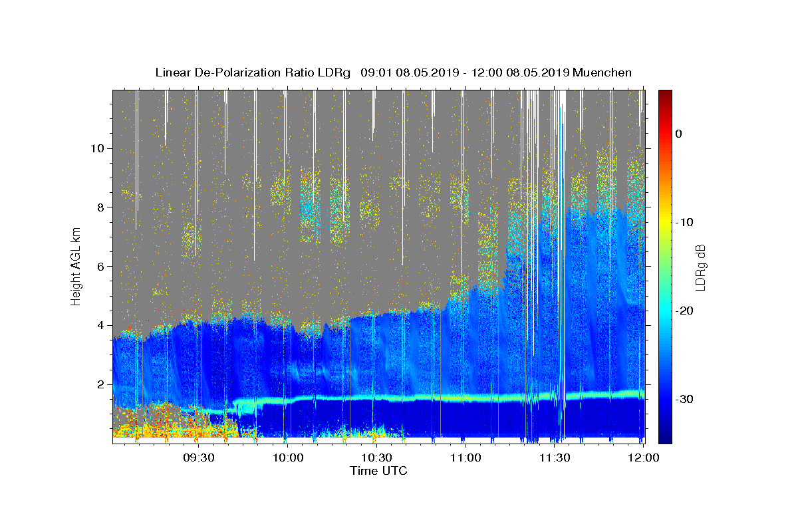Viewport: 798px width, 532px height.
Task: Click the colorbar label '-20'
Action: (x=686, y=311)
